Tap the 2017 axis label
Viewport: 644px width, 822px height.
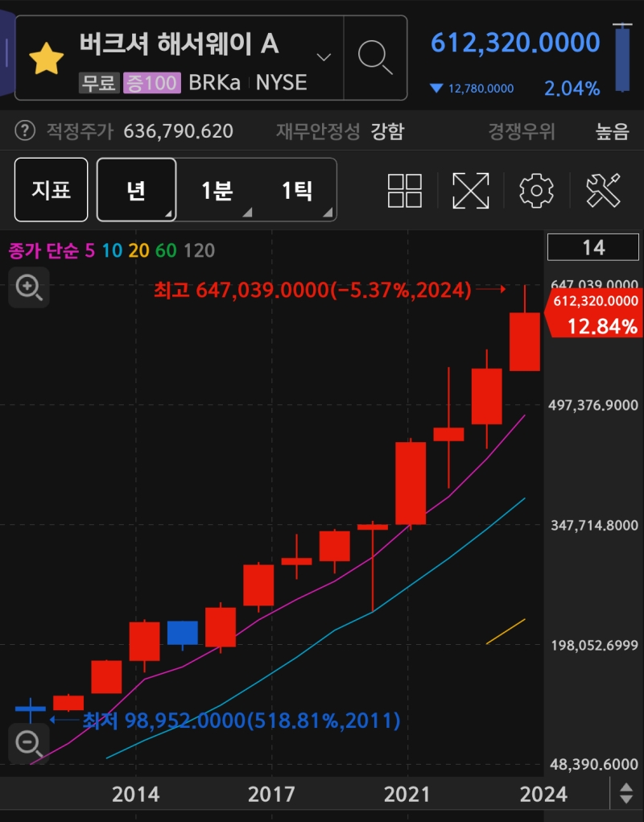point(271,794)
